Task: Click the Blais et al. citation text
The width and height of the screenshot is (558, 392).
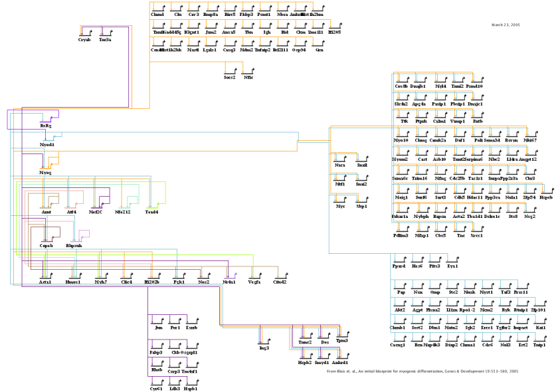Action: point(422,372)
